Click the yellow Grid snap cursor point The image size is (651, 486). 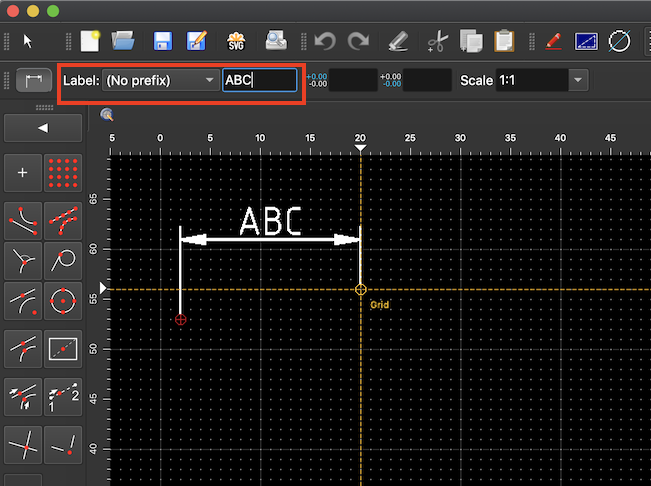[360, 289]
